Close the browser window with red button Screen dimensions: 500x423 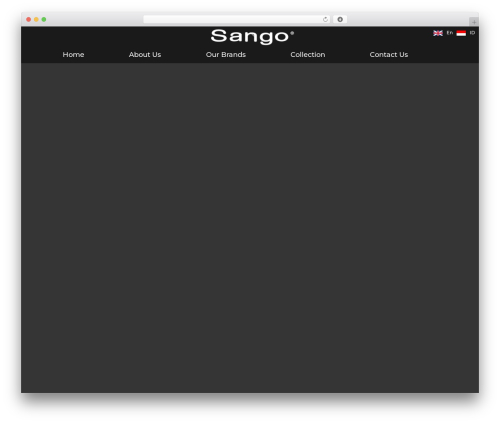[29, 19]
